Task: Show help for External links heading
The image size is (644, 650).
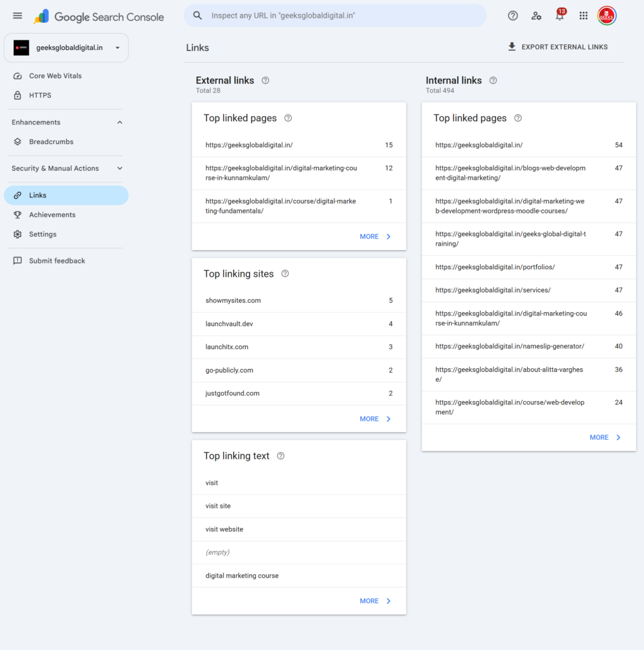Action: (x=265, y=81)
